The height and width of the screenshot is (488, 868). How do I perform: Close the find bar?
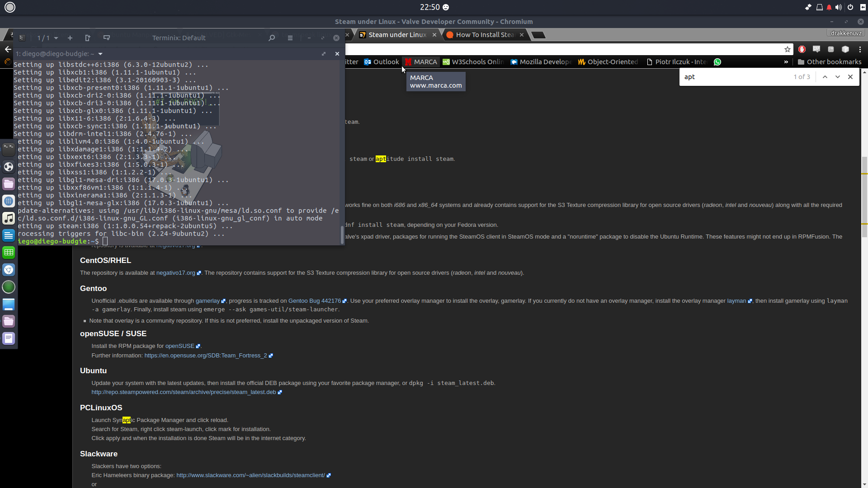point(850,77)
